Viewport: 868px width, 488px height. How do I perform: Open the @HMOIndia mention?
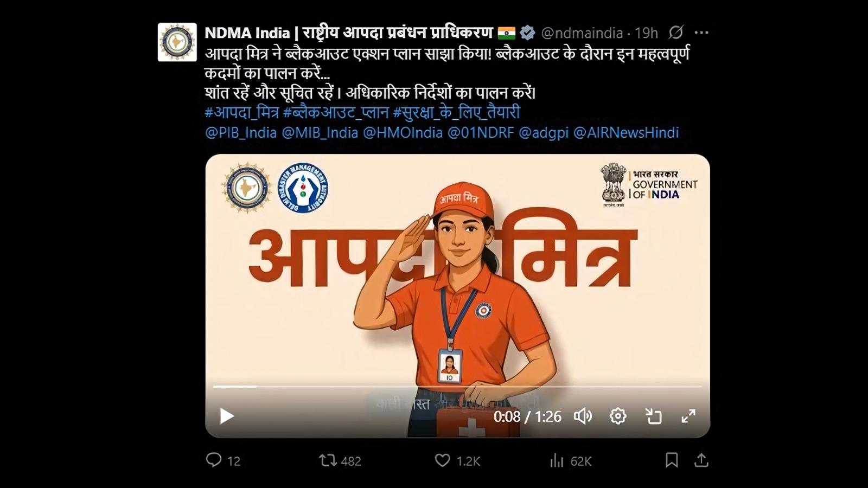click(403, 133)
